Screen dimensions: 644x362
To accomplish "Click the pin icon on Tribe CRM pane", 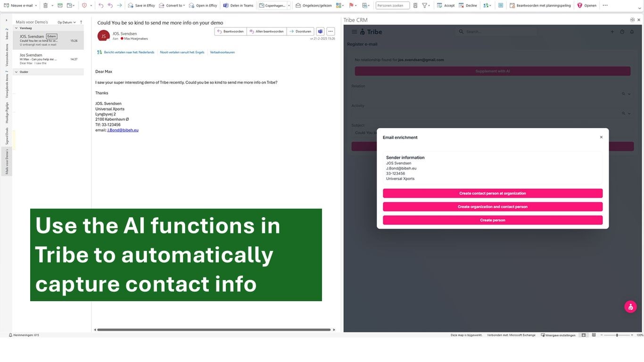I will 632,20.
